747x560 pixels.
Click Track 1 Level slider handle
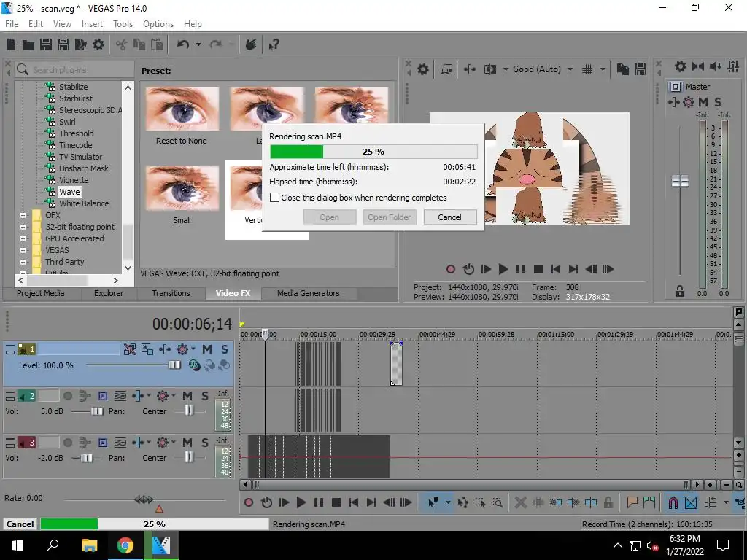pyautogui.click(x=174, y=365)
